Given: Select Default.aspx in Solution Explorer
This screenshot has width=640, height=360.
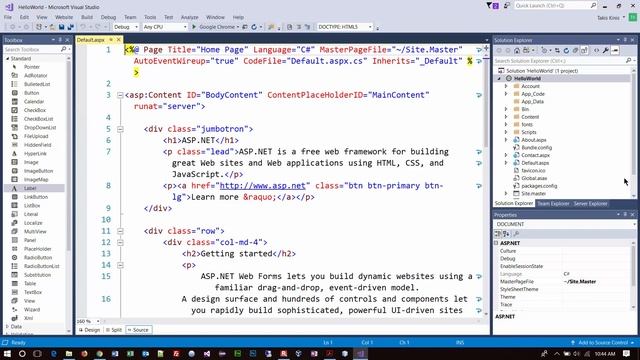Looking at the screenshot, I should point(535,163).
